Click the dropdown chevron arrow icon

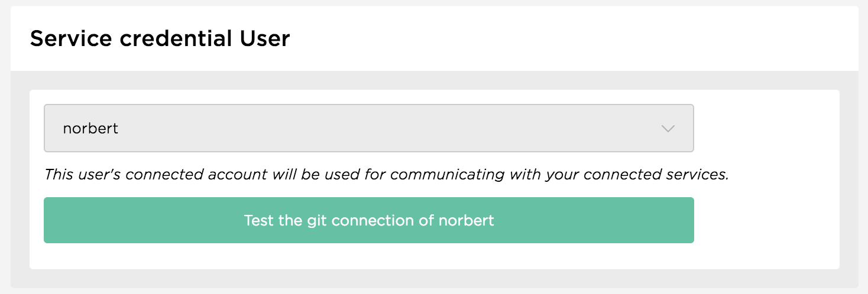pos(668,129)
